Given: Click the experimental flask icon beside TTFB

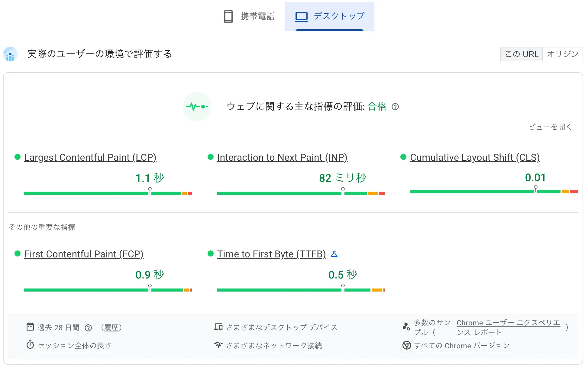Looking at the screenshot, I should 334,254.
